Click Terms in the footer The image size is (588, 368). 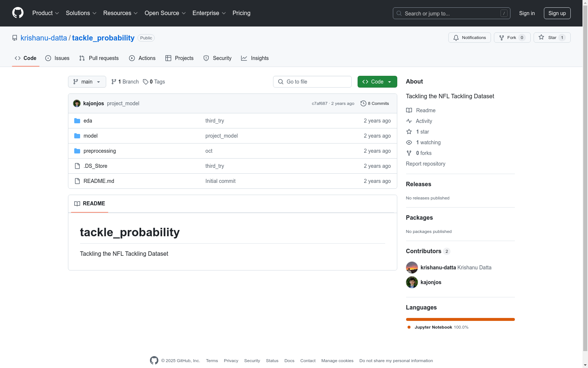coord(212,361)
